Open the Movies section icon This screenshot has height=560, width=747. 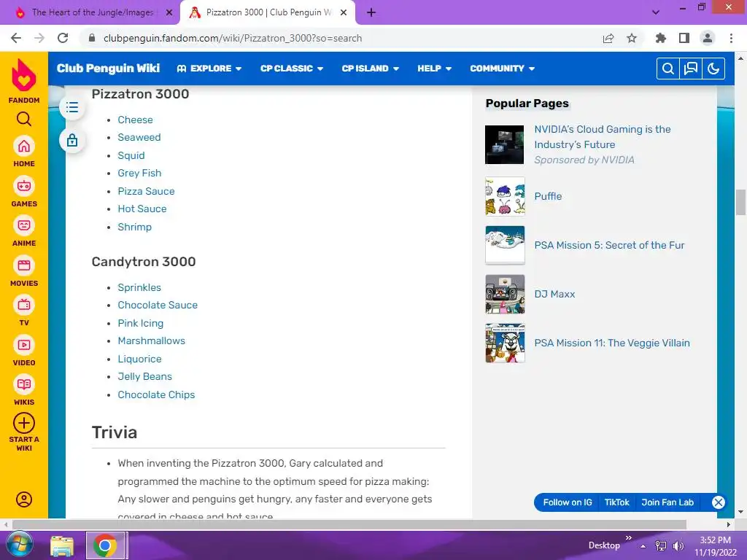24,265
